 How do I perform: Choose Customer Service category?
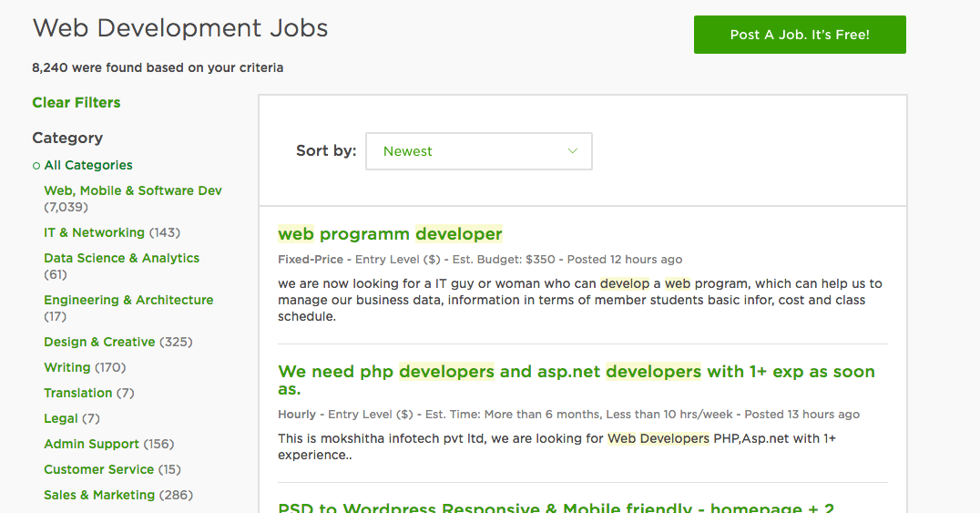[x=98, y=470]
